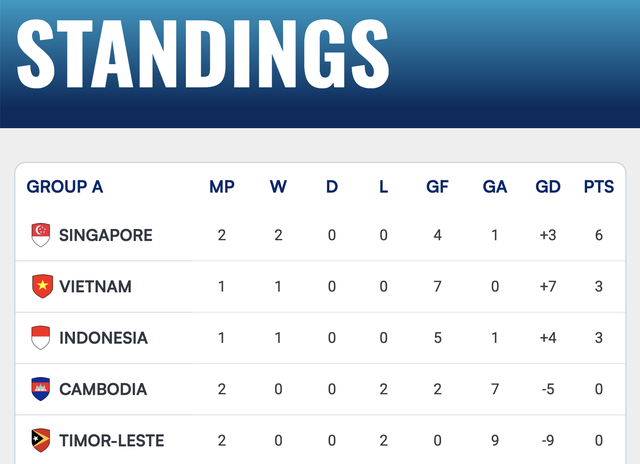Select the CAMBODIA team name

[x=103, y=389]
